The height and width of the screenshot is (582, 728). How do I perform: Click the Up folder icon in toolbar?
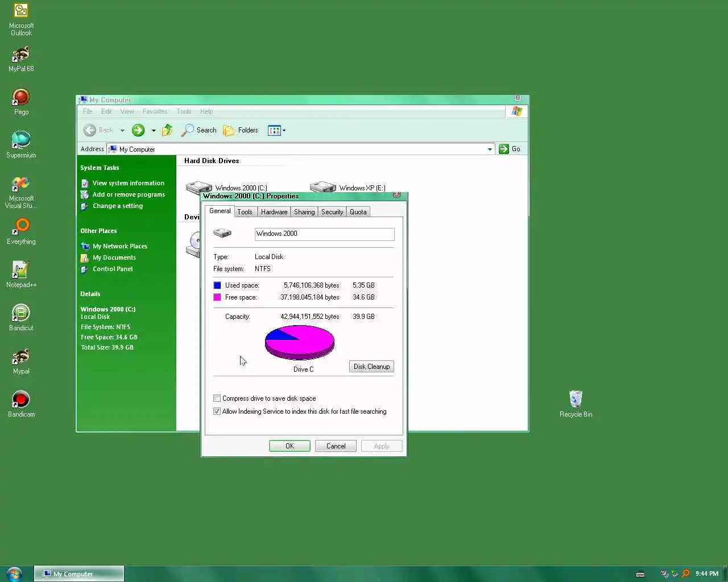(167, 130)
